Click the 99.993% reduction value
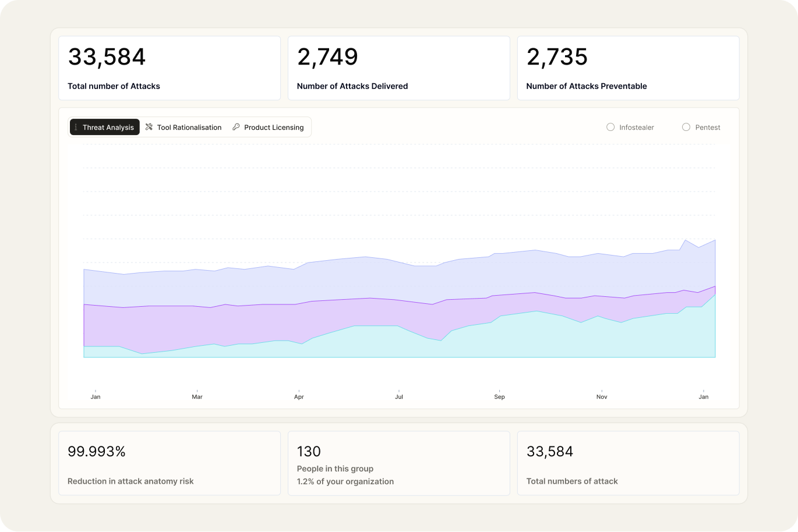798x532 pixels. 97,452
